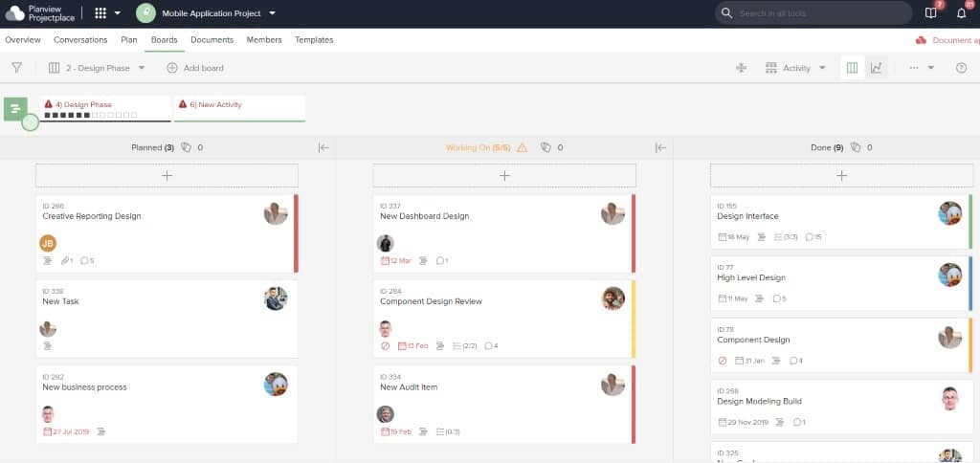Open checklist (2/2) on Component Design Review
Viewport: 980px width, 463px height.
(x=464, y=345)
